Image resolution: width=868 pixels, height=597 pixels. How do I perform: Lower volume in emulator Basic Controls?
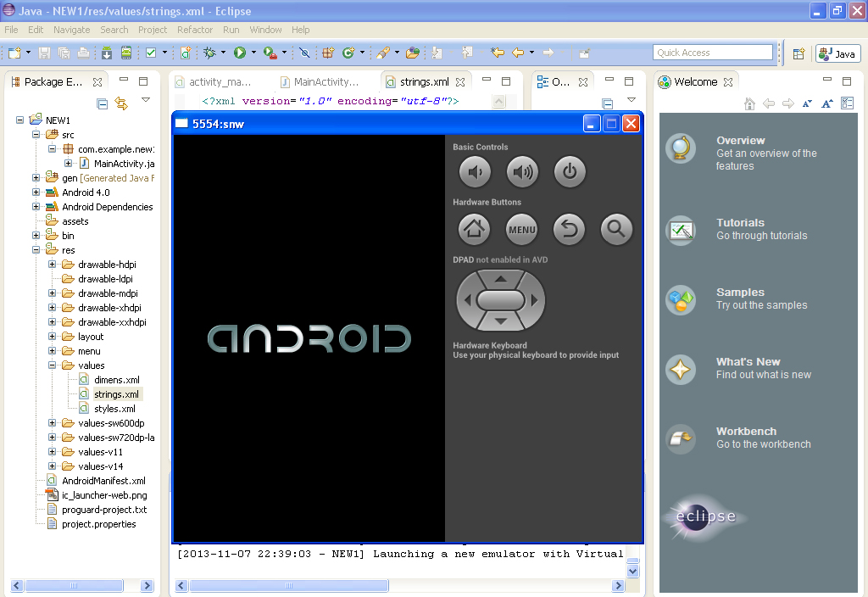475,171
